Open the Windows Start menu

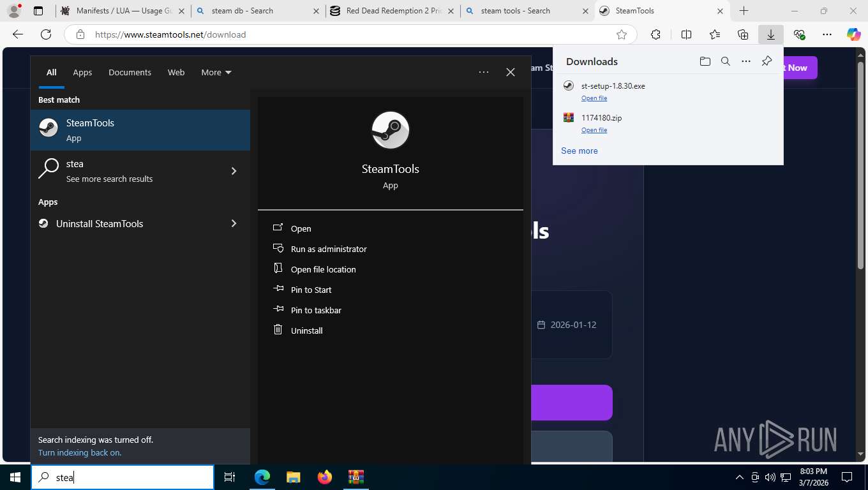15,477
